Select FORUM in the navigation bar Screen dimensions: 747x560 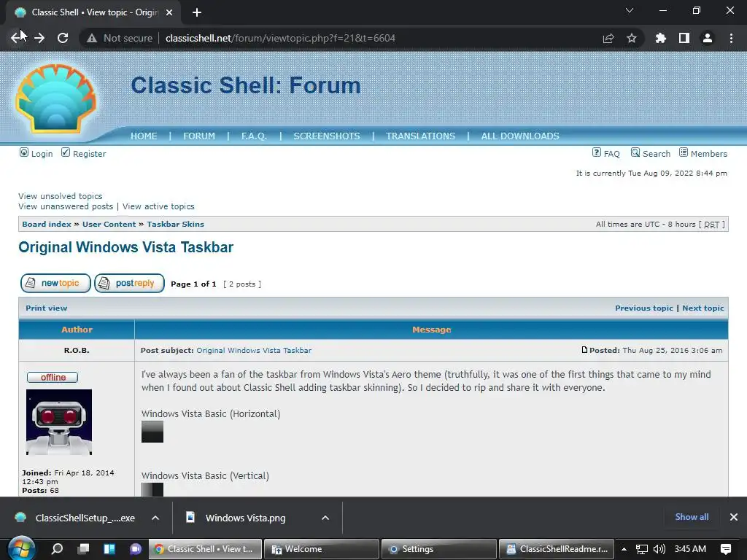pyautogui.click(x=199, y=136)
